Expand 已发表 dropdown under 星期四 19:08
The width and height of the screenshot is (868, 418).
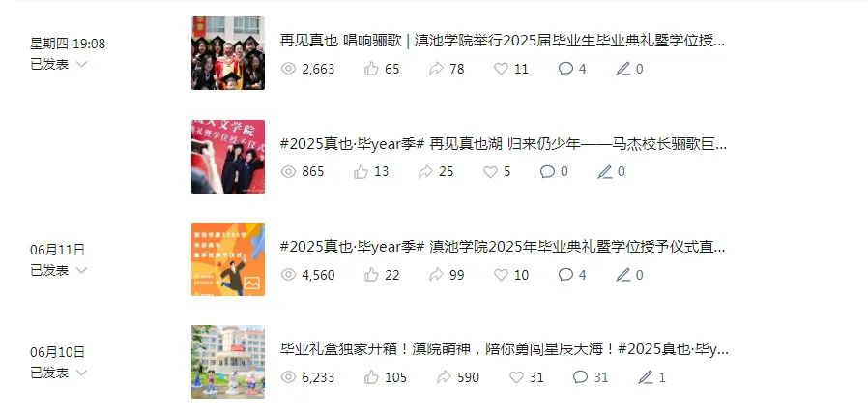pyautogui.click(x=81, y=64)
